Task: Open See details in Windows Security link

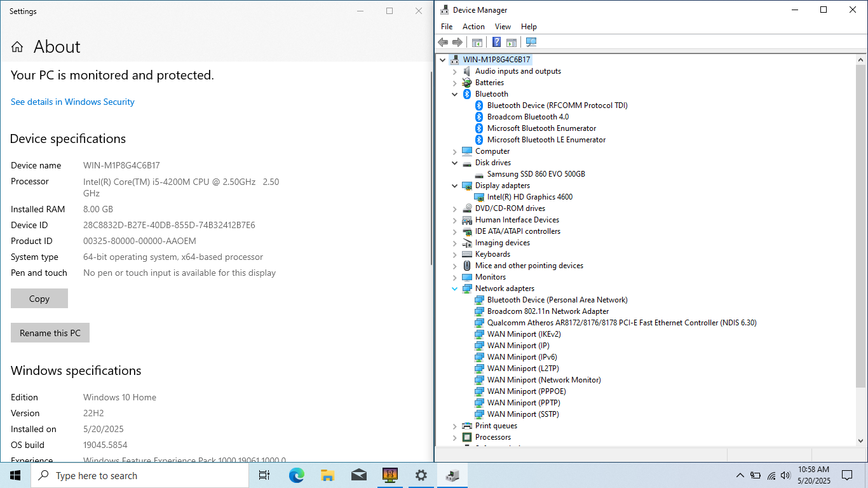Action: point(72,102)
